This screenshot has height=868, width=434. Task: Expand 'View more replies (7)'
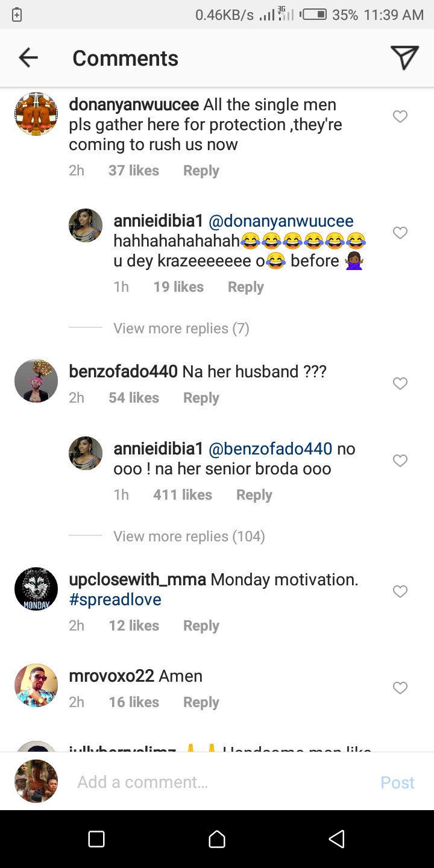pyautogui.click(x=181, y=329)
